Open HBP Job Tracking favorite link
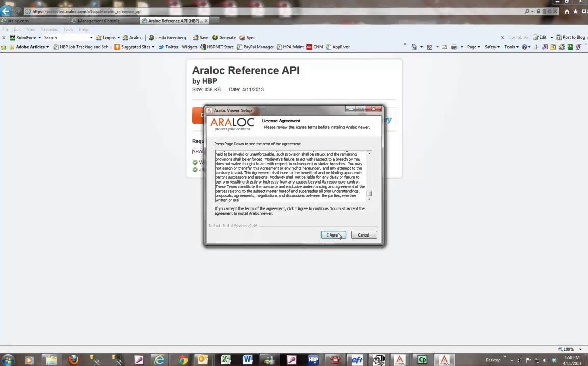This screenshot has height=366, width=588. click(83, 47)
